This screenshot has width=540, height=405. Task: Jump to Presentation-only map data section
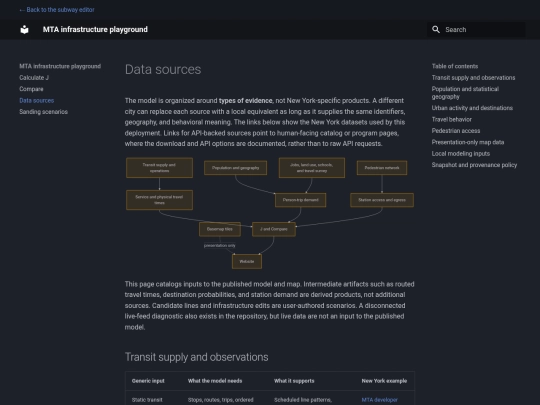468,142
